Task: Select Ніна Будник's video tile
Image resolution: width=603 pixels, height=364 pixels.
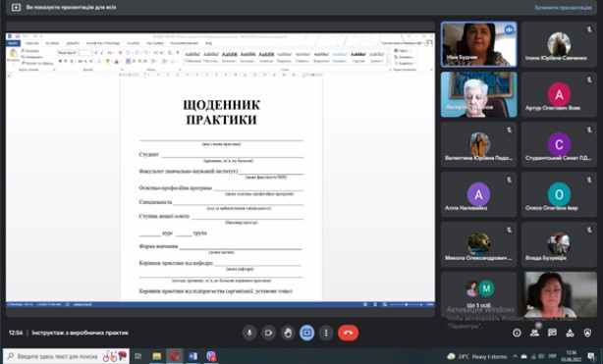Action: pos(479,44)
